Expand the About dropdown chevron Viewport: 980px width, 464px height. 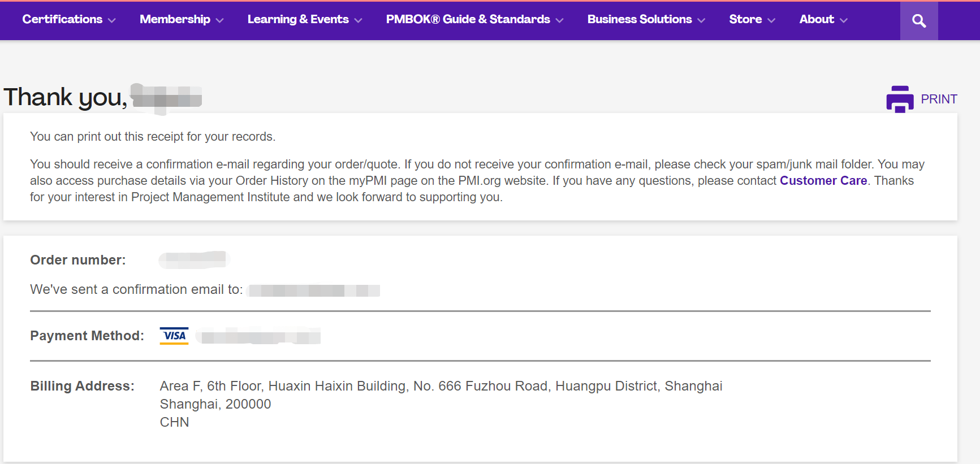pyautogui.click(x=844, y=20)
